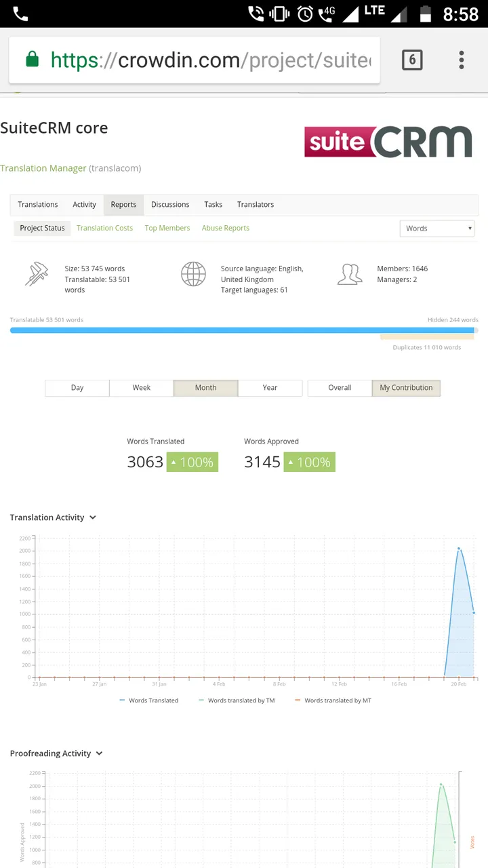
Task: Click the peak point on Proofreading chart
Action: [441, 785]
